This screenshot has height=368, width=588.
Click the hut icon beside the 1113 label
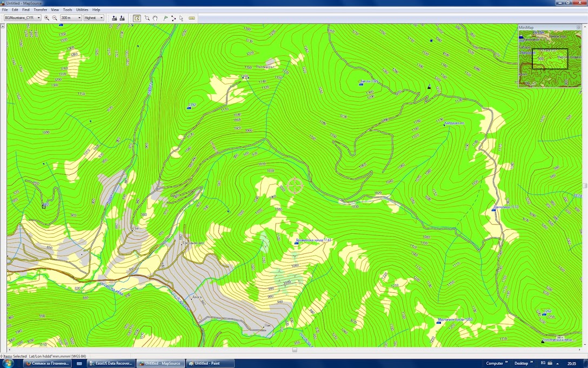pos(493,209)
